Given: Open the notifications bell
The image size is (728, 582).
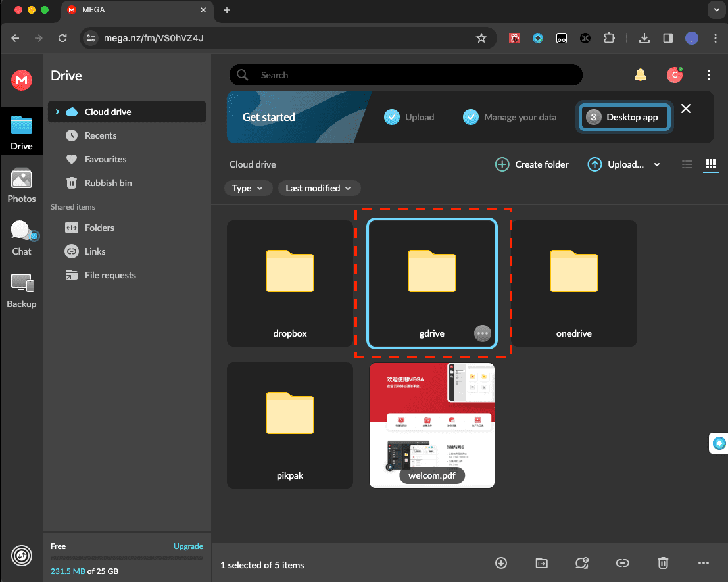Looking at the screenshot, I should click(641, 75).
